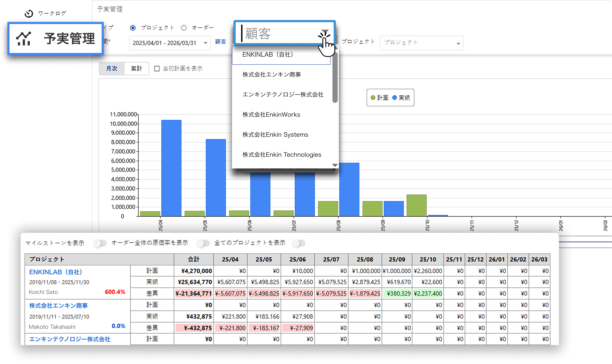Switch to the 累計 tab
This screenshot has height=364, width=612.
[x=136, y=68]
